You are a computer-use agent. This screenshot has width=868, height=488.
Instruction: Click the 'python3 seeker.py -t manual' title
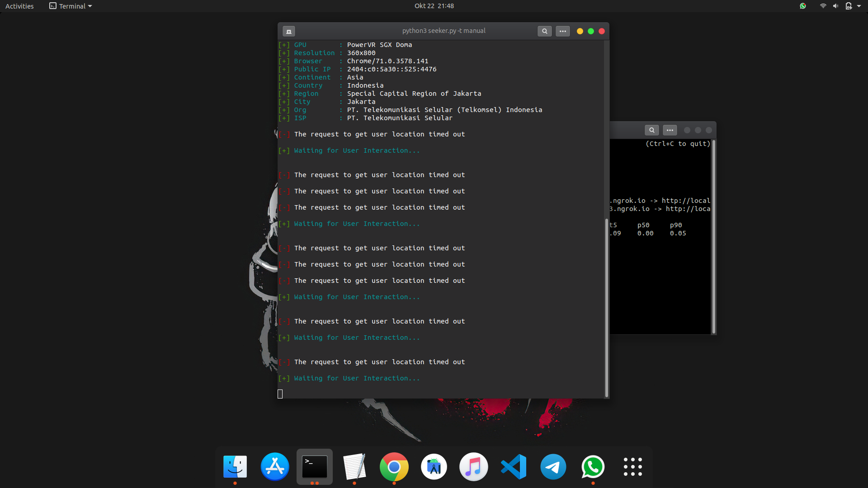coord(443,31)
